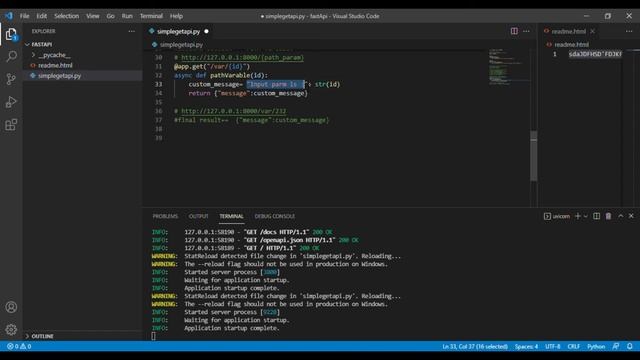The height and width of the screenshot is (360, 640).
Task: Click the return statement on line 34
Action: point(248,93)
